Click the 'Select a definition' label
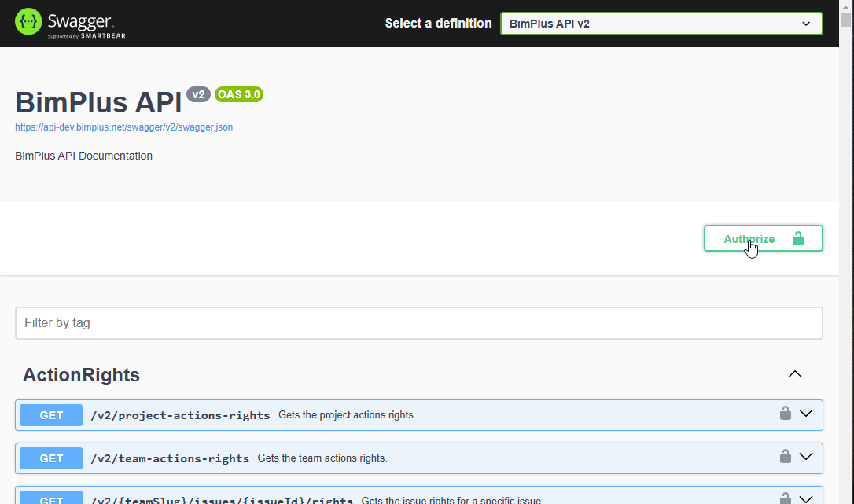This screenshot has height=504, width=854. (x=439, y=24)
